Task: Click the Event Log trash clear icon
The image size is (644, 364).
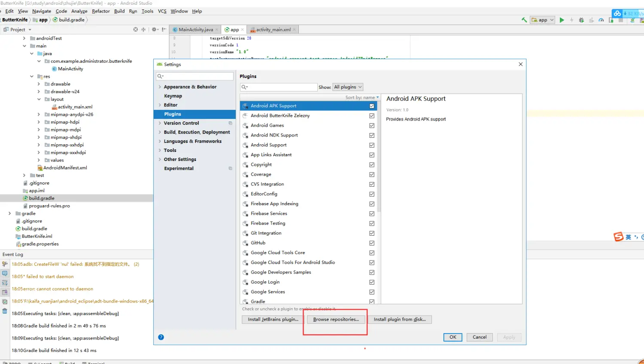Action: point(5,311)
